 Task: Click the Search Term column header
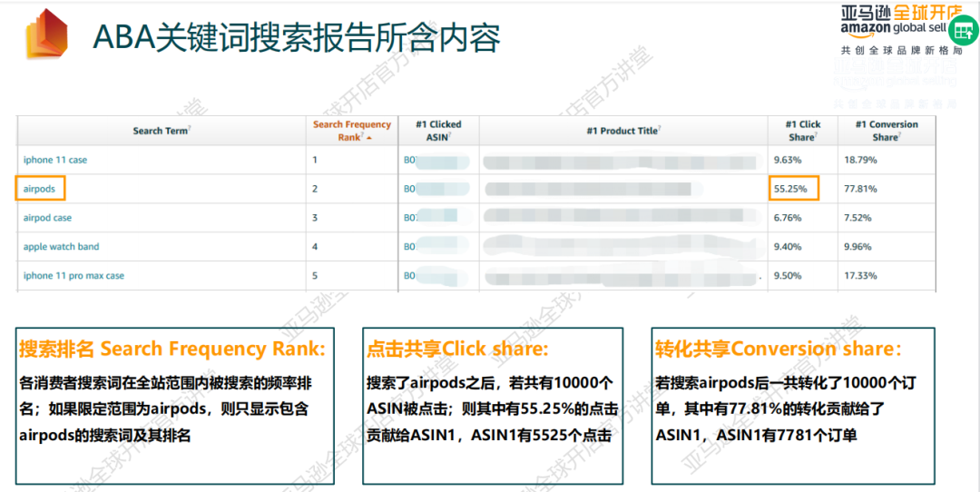(x=162, y=131)
